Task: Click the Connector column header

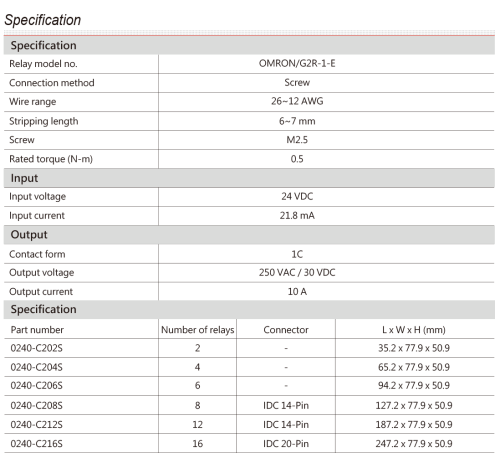Action: pyautogui.click(x=286, y=330)
